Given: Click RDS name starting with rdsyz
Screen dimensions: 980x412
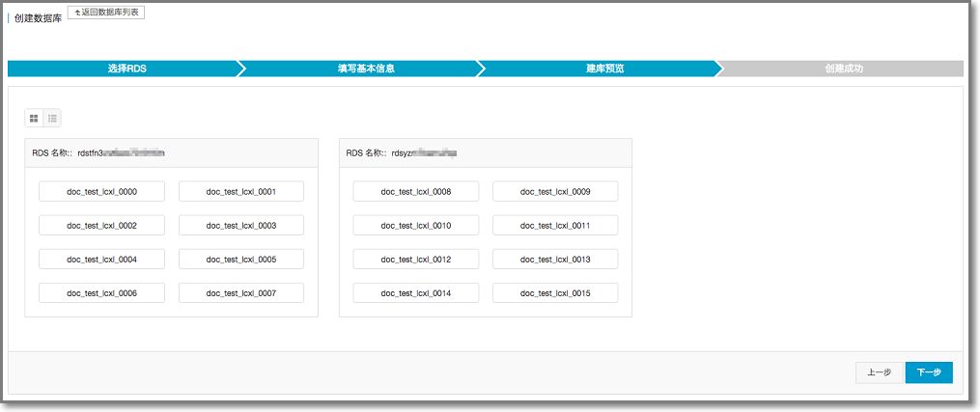Looking at the screenshot, I should 425,152.
